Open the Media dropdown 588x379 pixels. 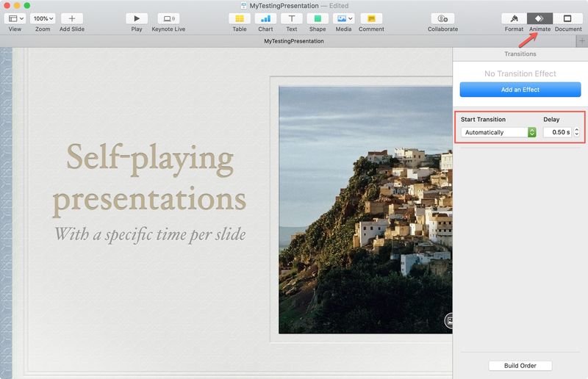343,18
